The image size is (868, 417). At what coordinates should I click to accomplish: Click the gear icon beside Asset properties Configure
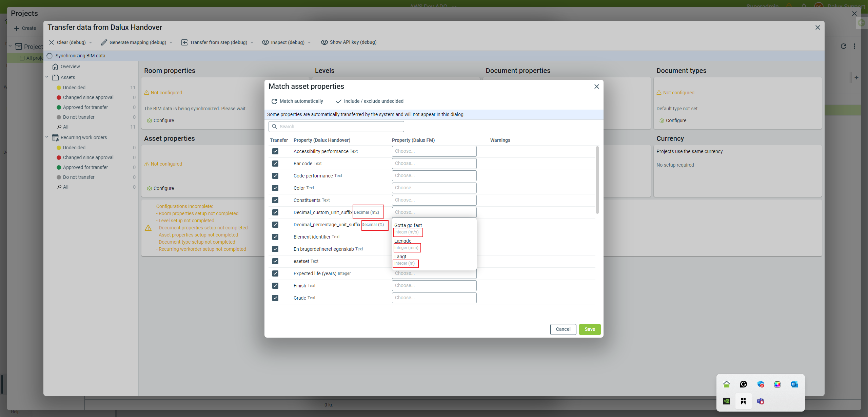coord(150,189)
